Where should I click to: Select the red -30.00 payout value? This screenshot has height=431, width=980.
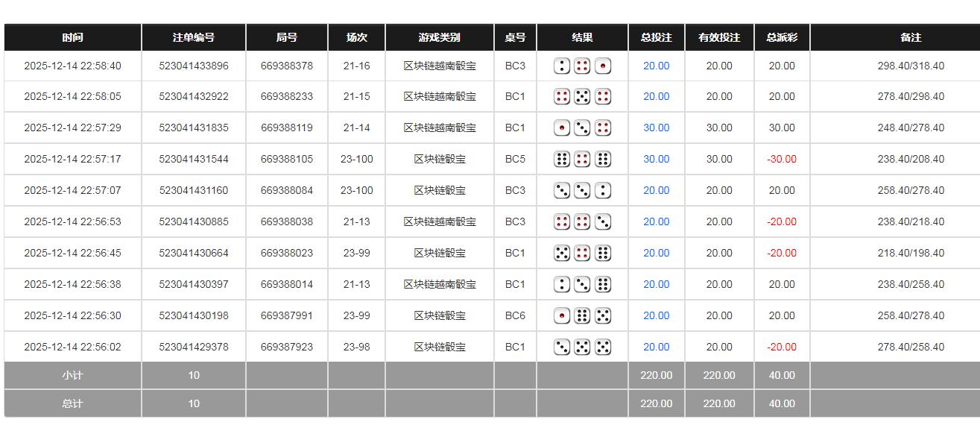(x=782, y=160)
